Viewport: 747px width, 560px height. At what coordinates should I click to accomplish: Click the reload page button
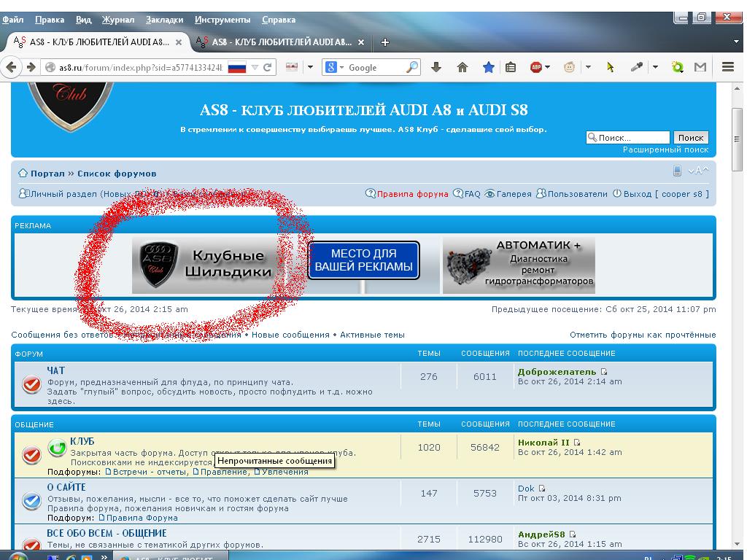point(268,67)
